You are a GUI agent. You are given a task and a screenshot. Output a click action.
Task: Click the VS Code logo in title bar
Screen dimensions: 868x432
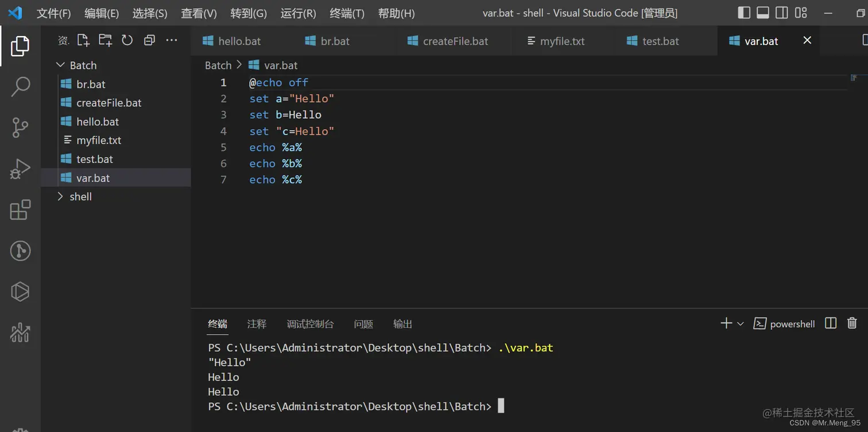click(x=15, y=13)
